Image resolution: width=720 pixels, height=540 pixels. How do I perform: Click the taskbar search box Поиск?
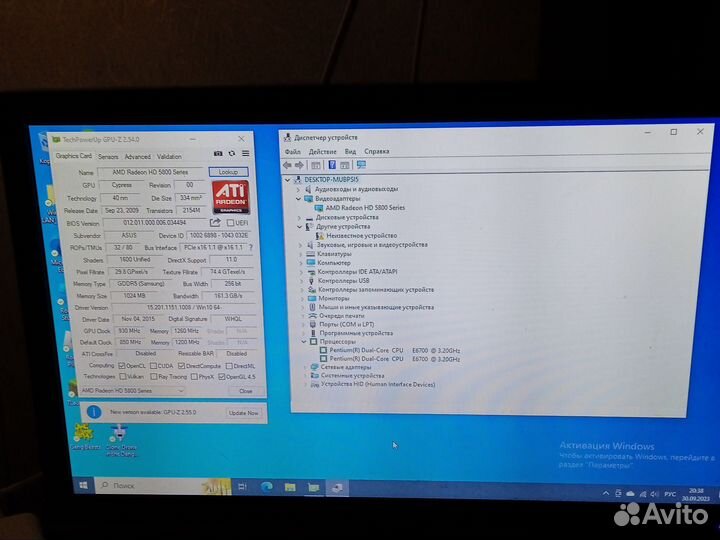click(163, 486)
